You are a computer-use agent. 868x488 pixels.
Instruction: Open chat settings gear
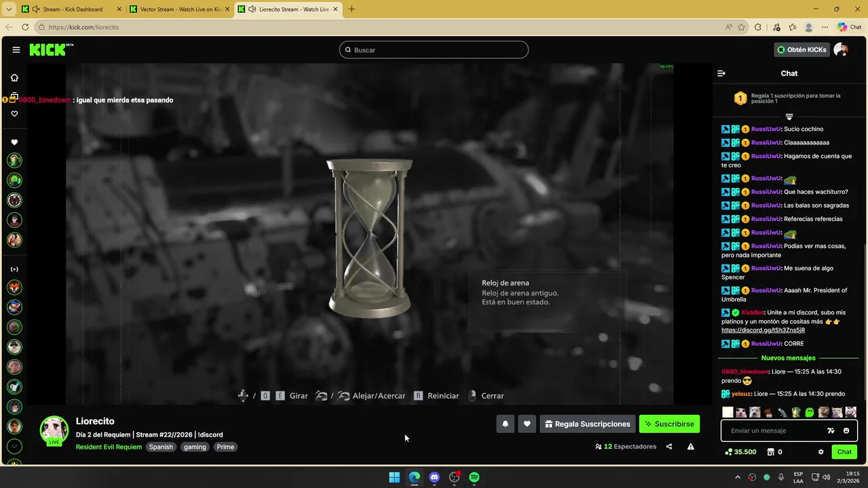pos(821,452)
